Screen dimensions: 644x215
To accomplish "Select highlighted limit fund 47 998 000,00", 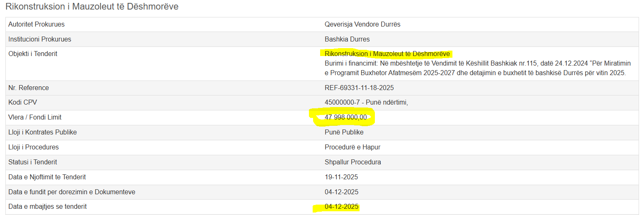I will click(345, 117).
